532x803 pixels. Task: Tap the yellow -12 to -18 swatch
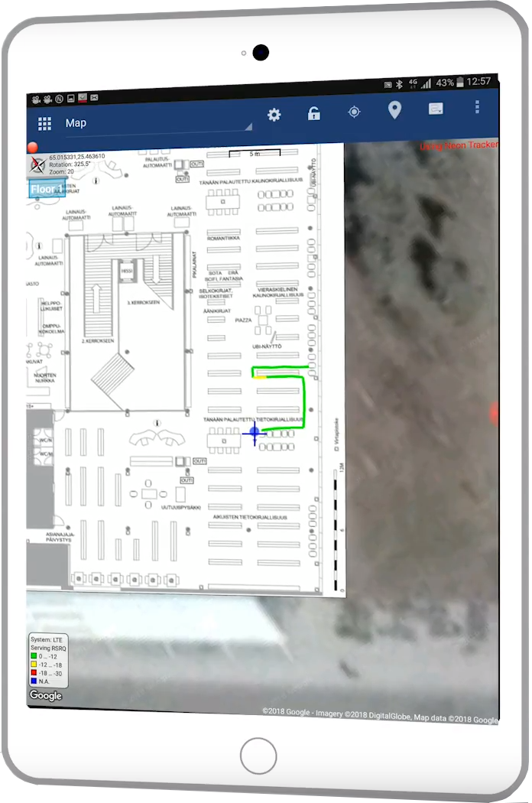(34, 665)
